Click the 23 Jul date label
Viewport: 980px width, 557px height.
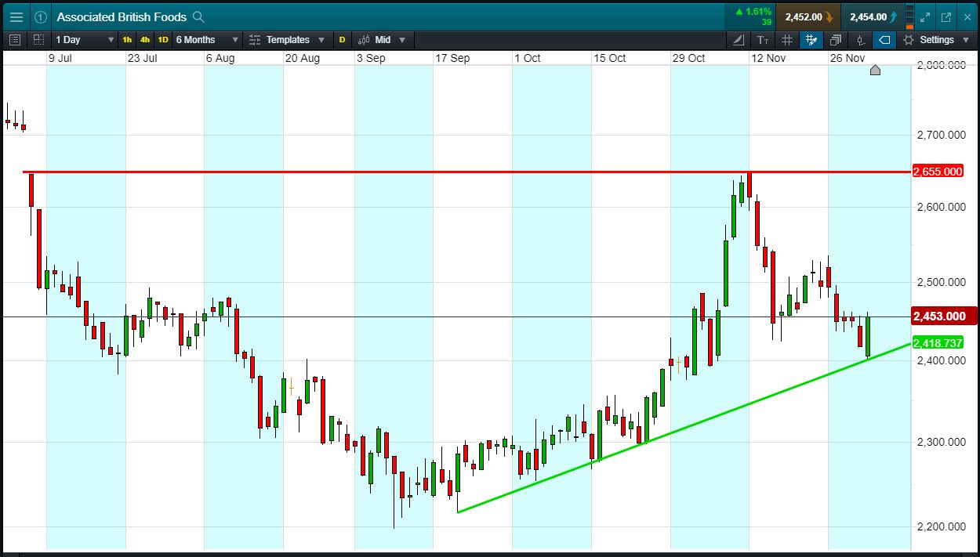pos(142,58)
